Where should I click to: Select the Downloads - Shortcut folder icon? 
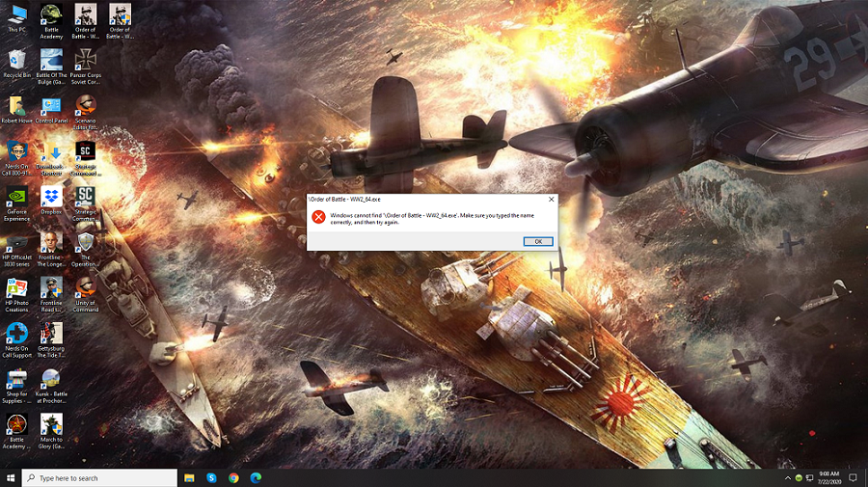[51, 158]
